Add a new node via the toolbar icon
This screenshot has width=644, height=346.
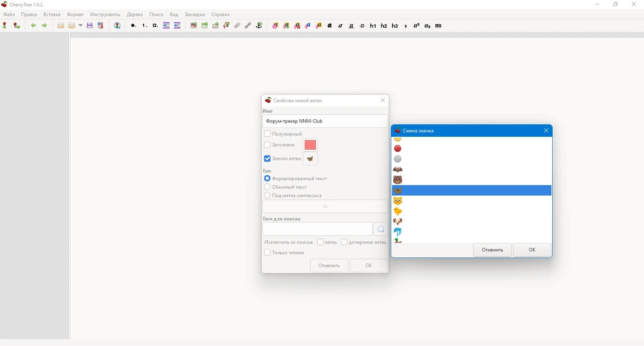click(x=5, y=26)
